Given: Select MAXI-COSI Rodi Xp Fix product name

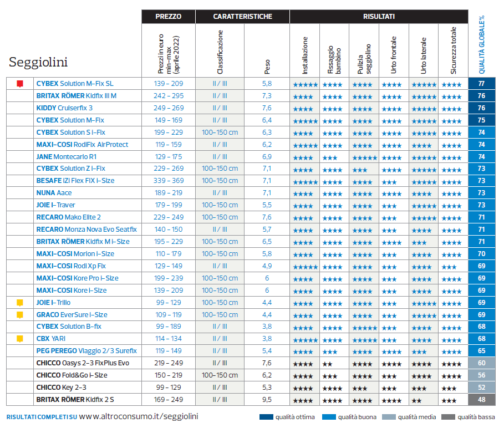Looking at the screenshot, I should pyautogui.click(x=71, y=266).
